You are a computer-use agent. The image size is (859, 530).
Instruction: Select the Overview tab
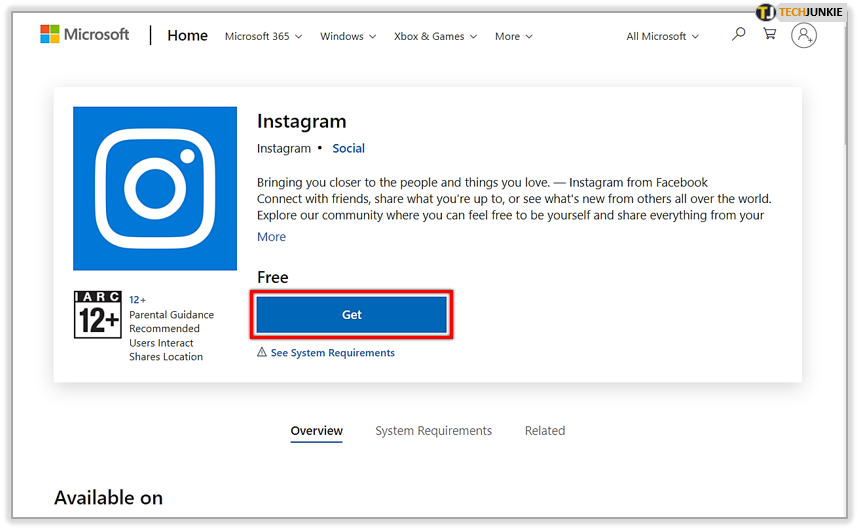316,431
